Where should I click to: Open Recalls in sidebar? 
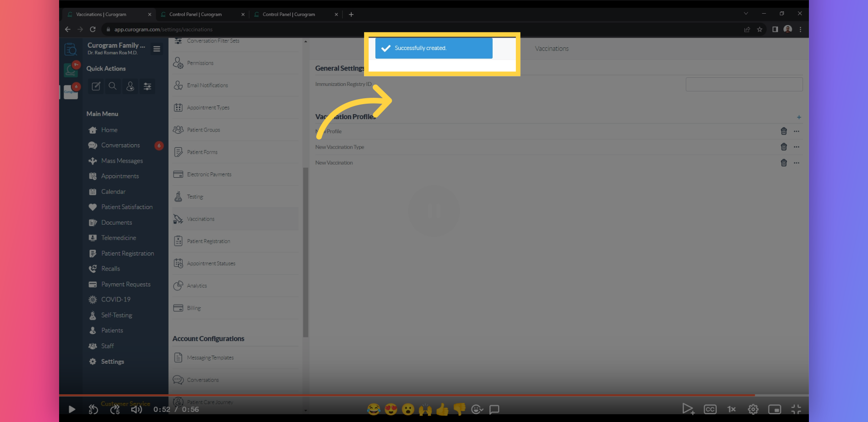(x=110, y=269)
